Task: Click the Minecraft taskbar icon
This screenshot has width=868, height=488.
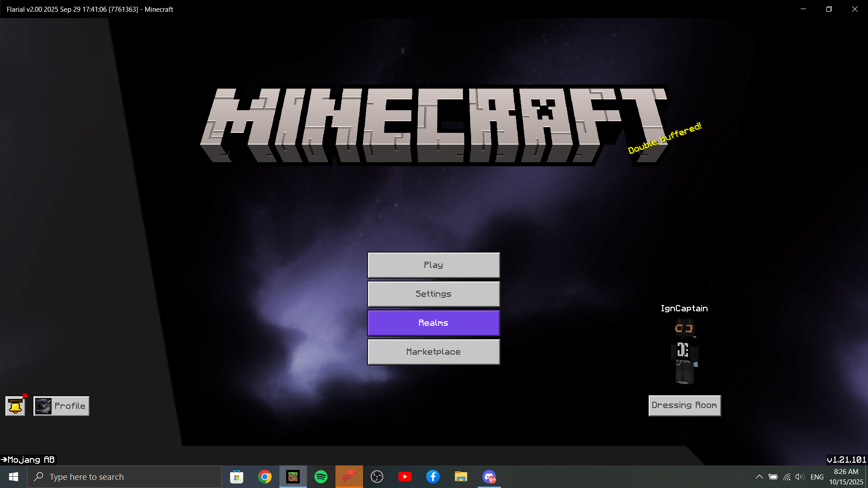Action: point(293,477)
